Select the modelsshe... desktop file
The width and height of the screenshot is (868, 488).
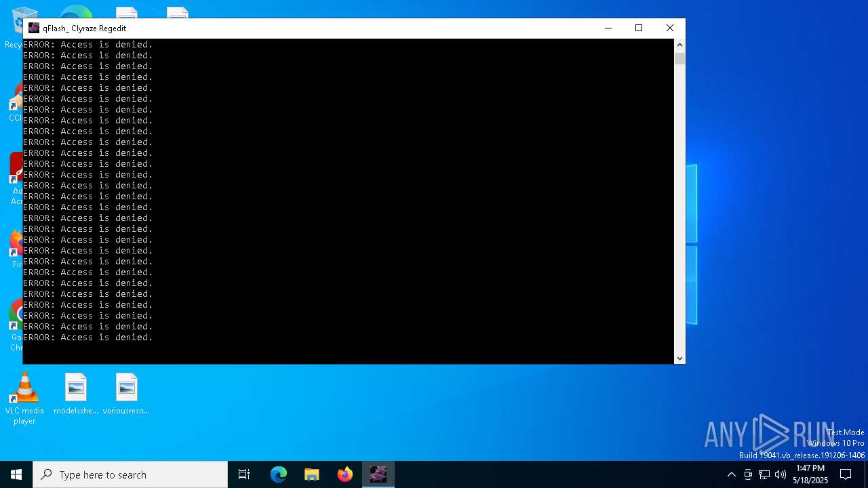[76, 394]
